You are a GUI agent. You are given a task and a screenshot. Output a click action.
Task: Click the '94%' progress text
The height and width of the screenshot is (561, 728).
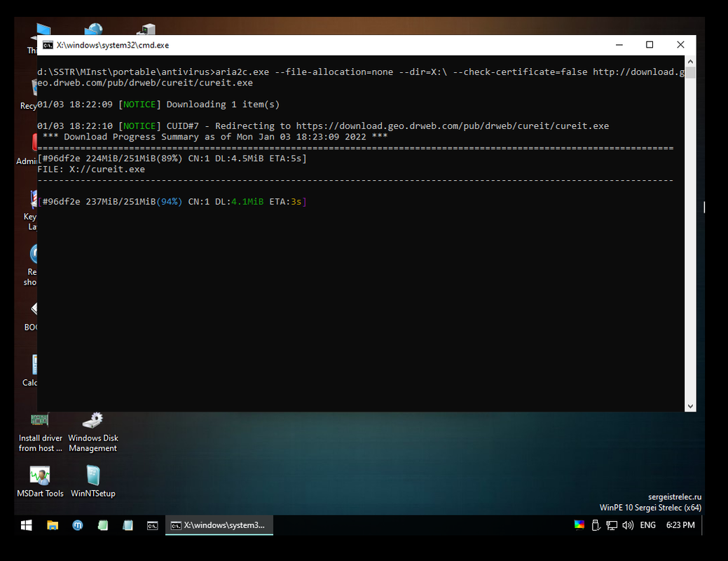click(x=170, y=202)
